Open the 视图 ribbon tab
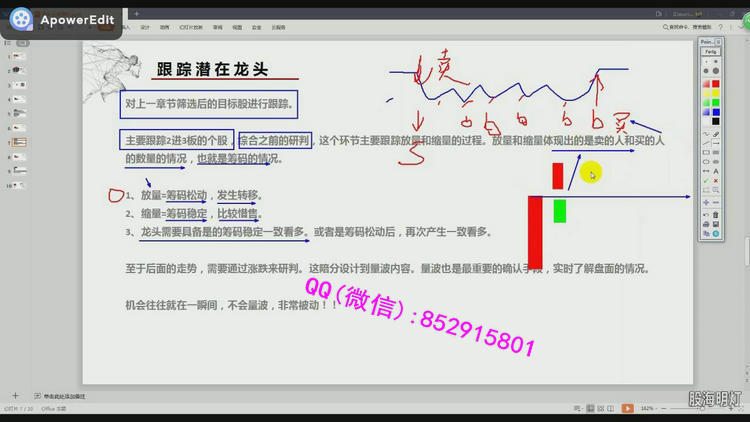Screen dimensions: 750x422 tap(237, 27)
